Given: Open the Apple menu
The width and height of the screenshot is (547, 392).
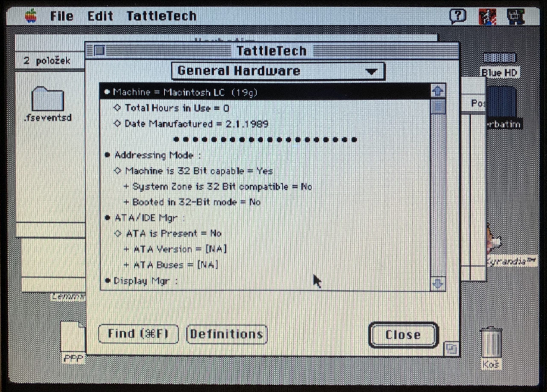Looking at the screenshot, I should coord(31,16).
